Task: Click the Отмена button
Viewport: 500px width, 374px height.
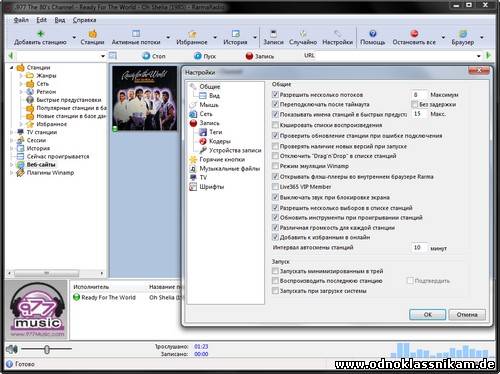Action: point(467,314)
